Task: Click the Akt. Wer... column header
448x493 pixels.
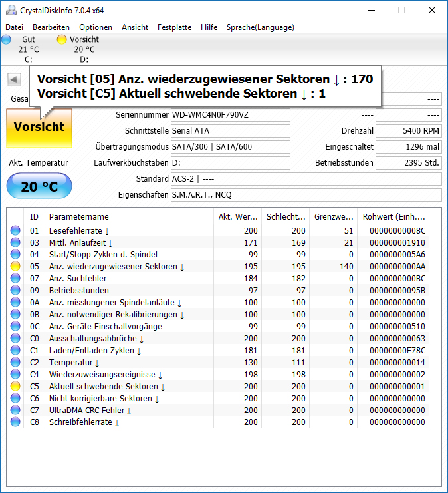Action: [x=237, y=217]
